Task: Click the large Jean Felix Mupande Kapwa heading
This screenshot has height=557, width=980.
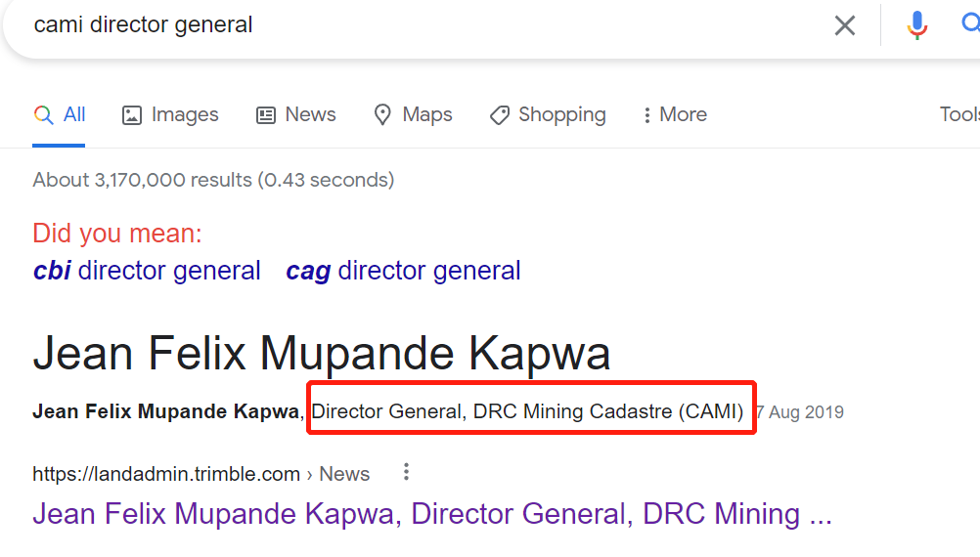Action: tap(322, 353)
